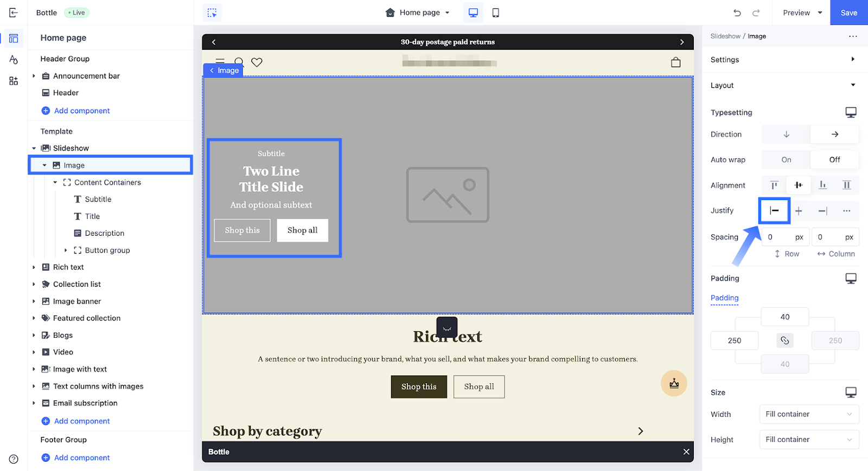Add component under Footer Group
This screenshot has width=868, height=471.
click(76, 457)
